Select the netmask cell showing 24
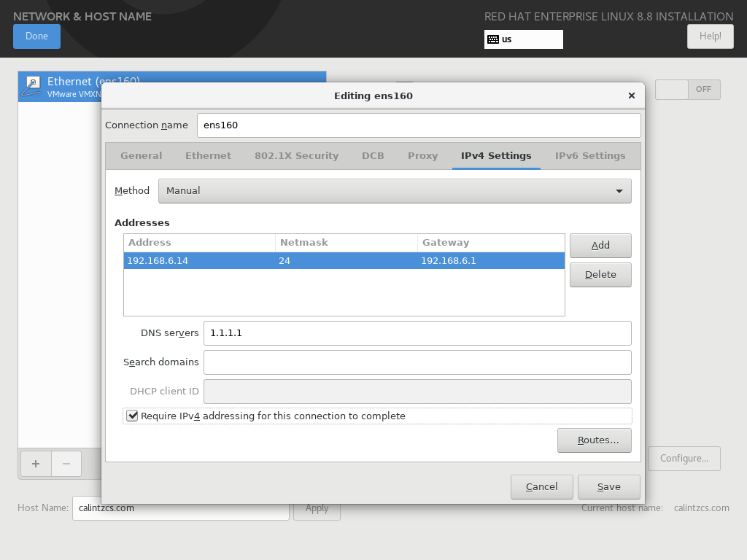747x560 pixels. (x=347, y=261)
